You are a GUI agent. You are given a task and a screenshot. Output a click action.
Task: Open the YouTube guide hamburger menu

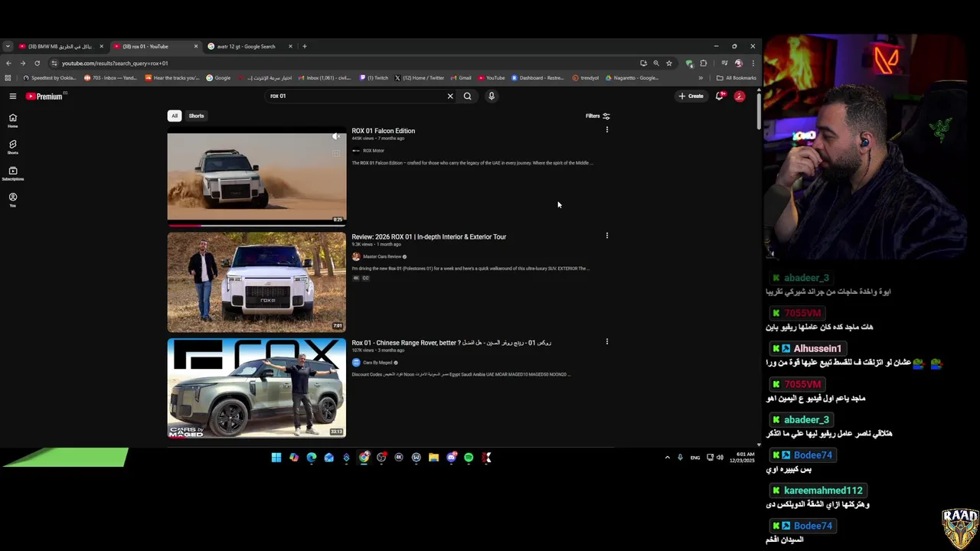pos(13,96)
